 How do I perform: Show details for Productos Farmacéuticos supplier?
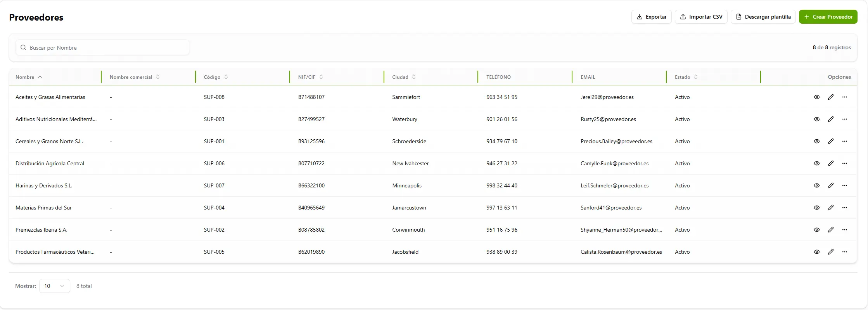point(816,252)
